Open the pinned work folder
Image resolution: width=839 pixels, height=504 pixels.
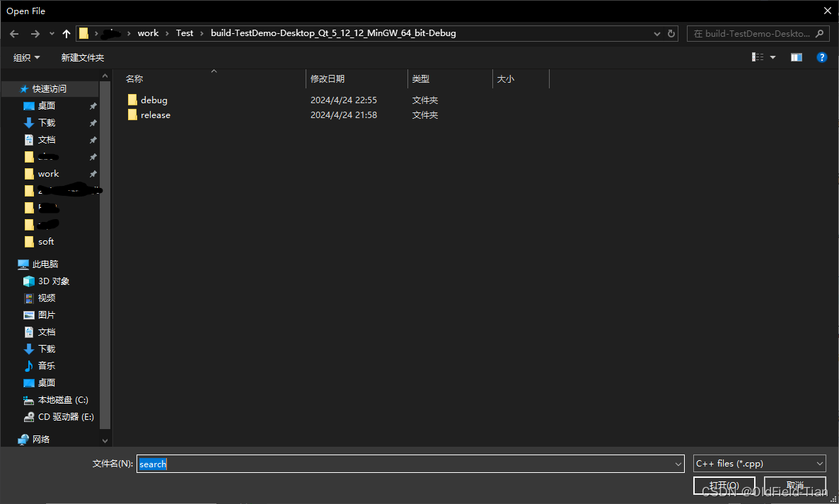point(48,174)
